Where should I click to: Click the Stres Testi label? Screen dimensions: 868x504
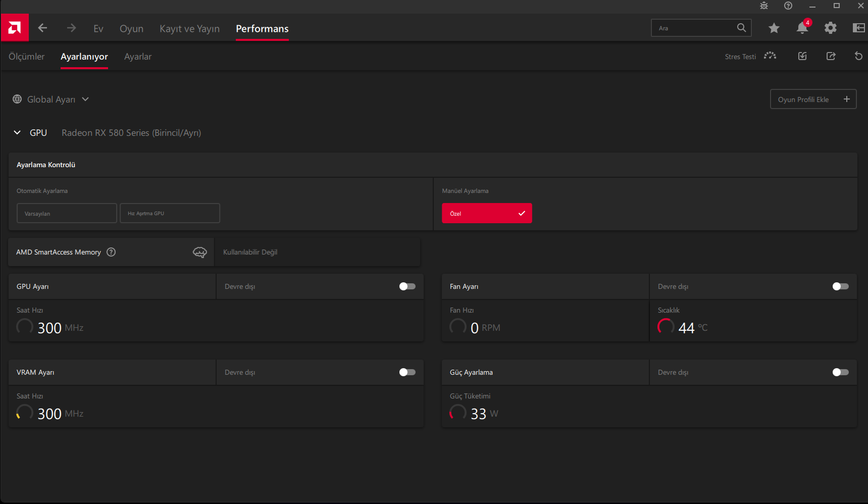click(x=740, y=57)
